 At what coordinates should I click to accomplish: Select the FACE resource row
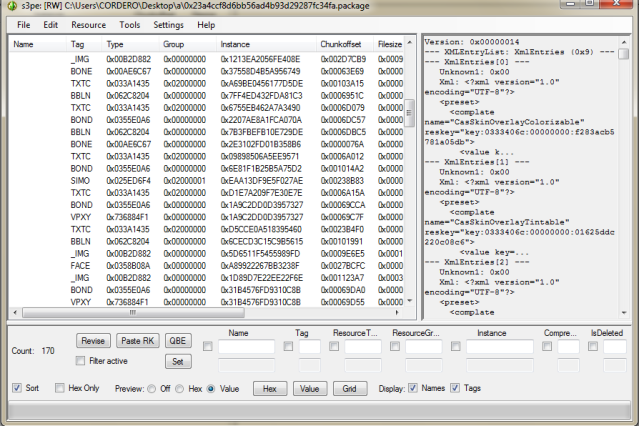[80, 266]
